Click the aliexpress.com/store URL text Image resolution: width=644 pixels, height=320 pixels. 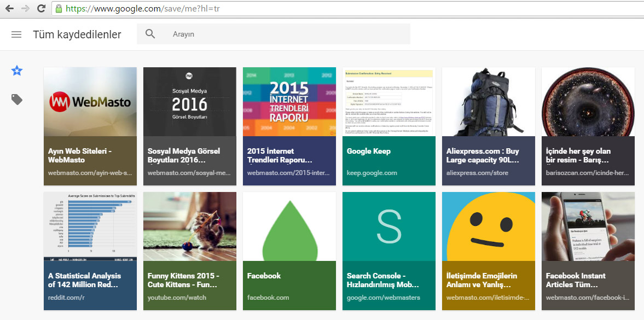[x=477, y=172]
